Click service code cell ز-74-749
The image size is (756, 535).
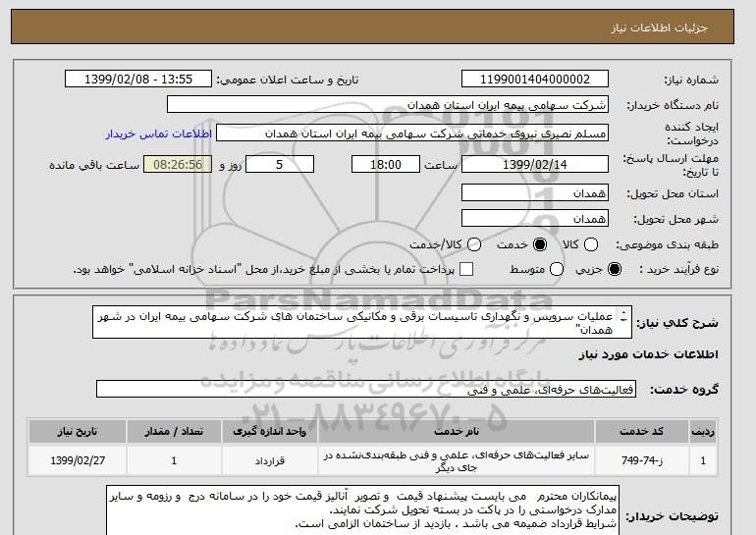[642, 460]
